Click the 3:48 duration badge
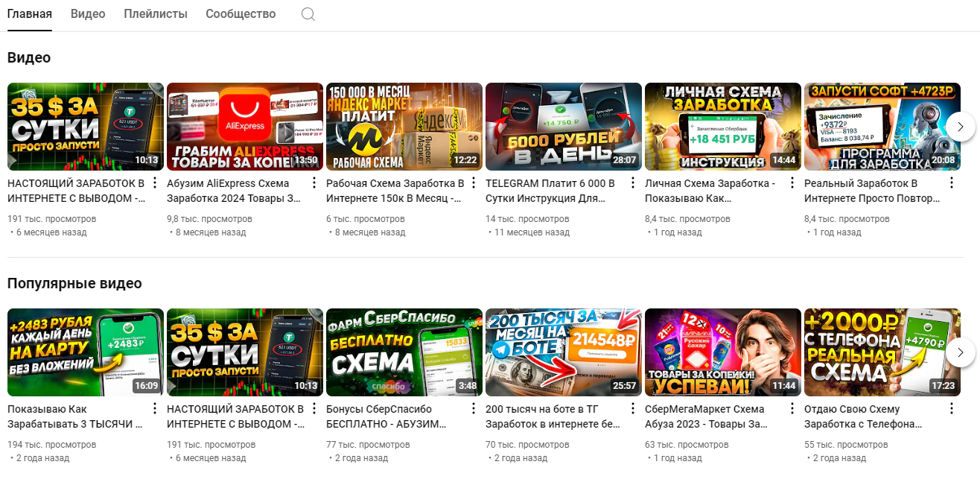Screen dimensions: 980x482 tap(467, 385)
